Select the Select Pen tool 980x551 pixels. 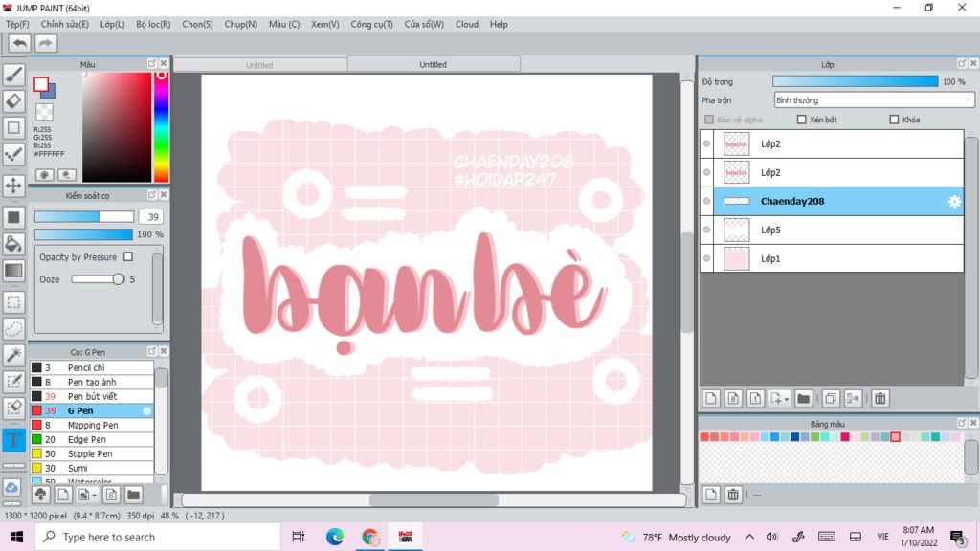[13, 381]
